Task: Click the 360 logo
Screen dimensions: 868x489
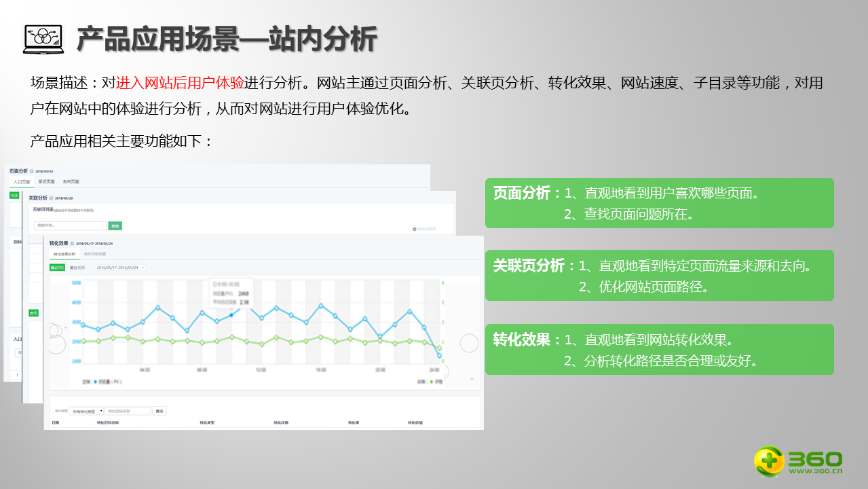Action: [x=798, y=461]
